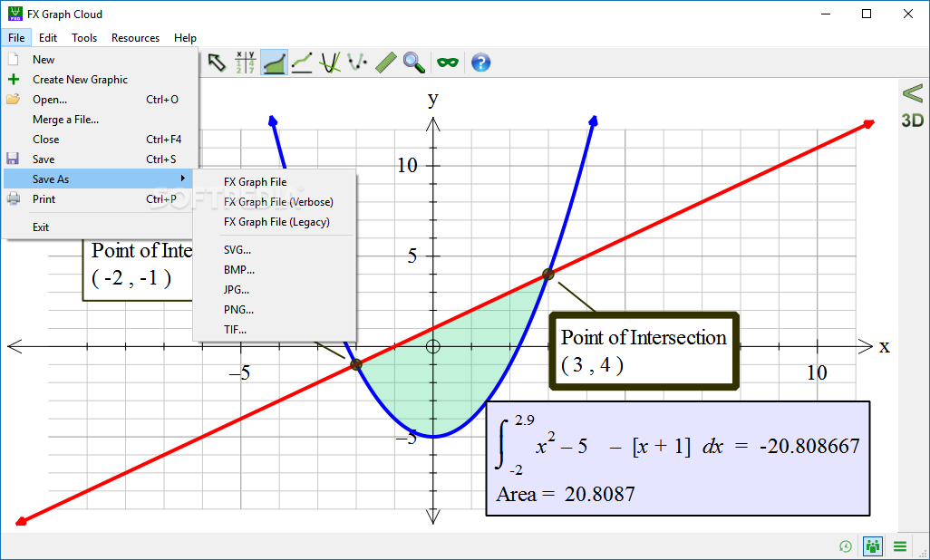The height and width of the screenshot is (560, 930).
Task: Open the Edit menu
Action: [x=48, y=38]
